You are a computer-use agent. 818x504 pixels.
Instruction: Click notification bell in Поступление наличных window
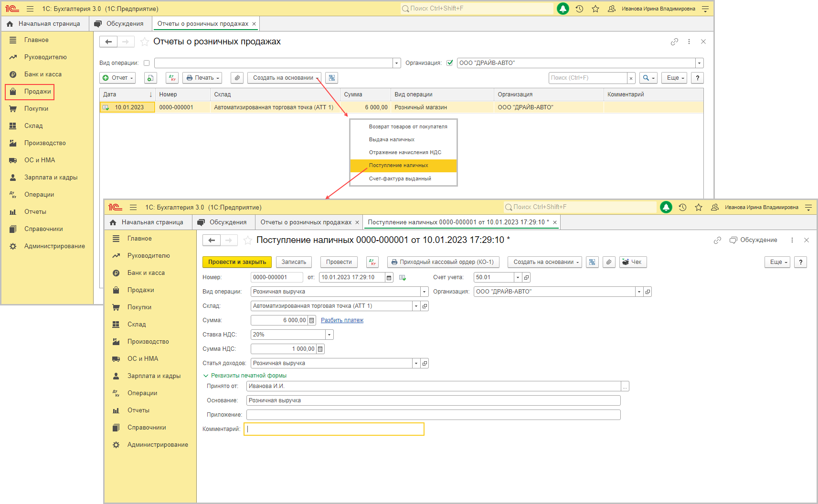point(666,207)
